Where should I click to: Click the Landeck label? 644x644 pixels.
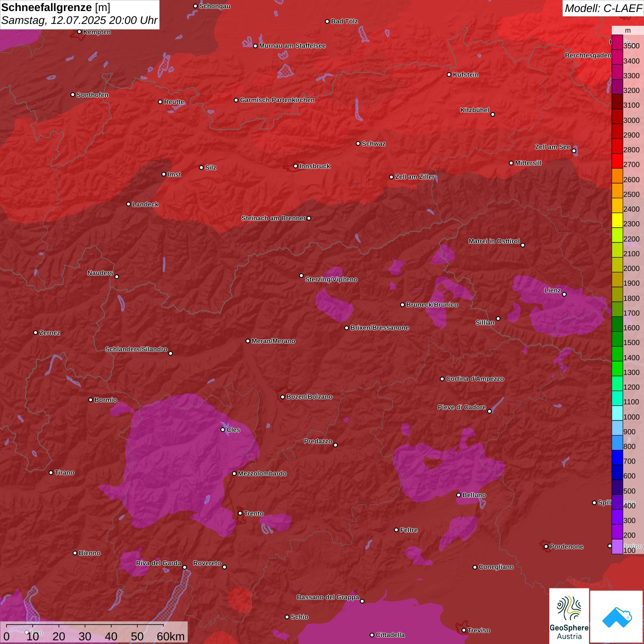click(x=145, y=204)
